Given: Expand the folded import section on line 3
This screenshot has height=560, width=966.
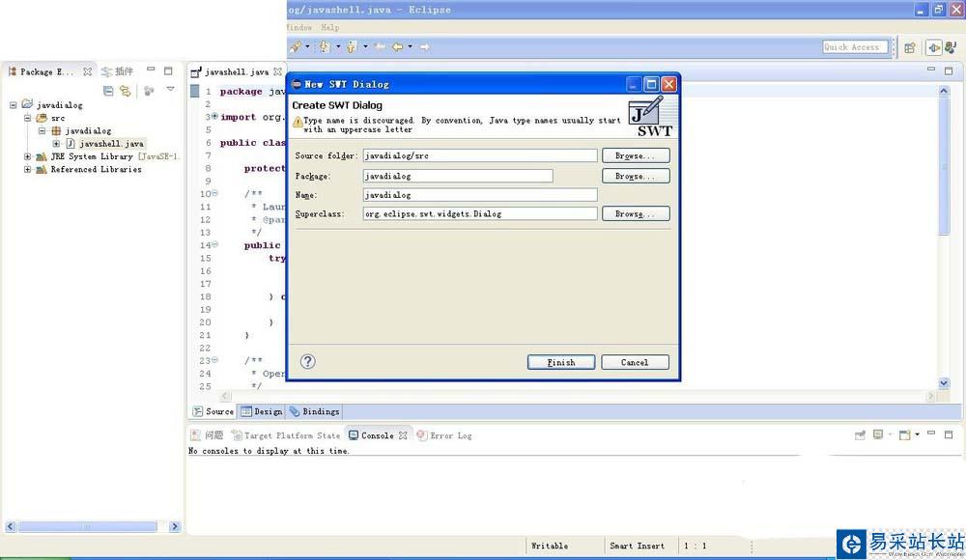Looking at the screenshot, I should [214, 116].
